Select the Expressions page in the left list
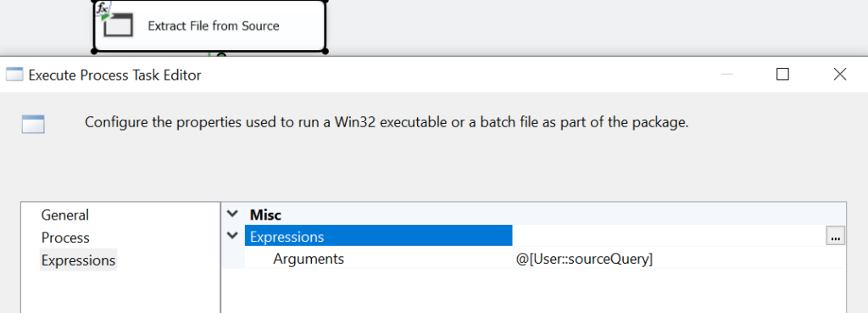The height and width of the screenshot is (313, 868). 78,260
